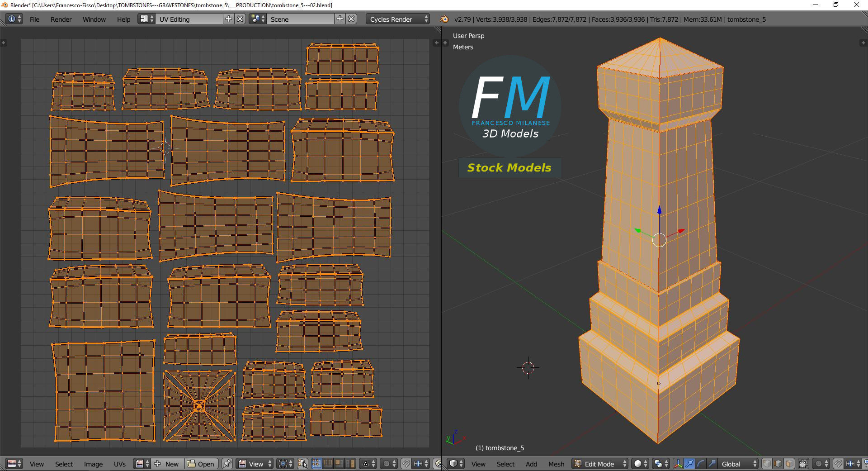868x471 pixels.
Task: Click the Blender logo in the info header
Action: coord(444,19)
